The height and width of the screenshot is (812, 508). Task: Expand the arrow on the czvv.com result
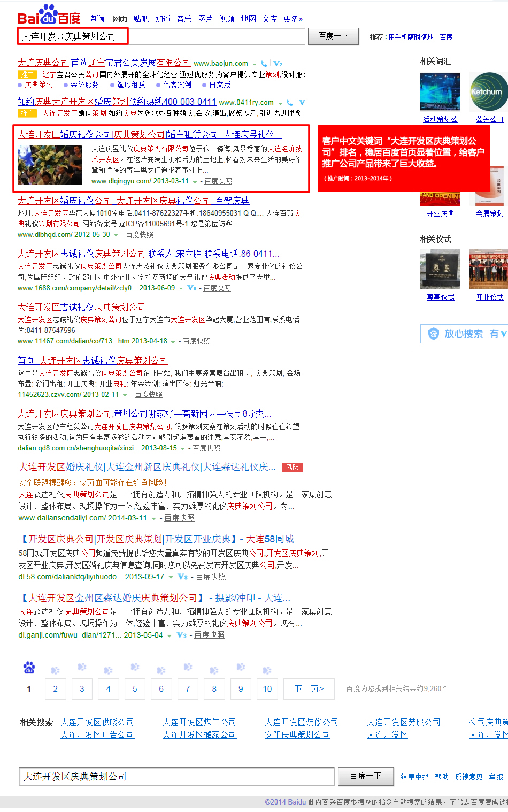point(125,395)
